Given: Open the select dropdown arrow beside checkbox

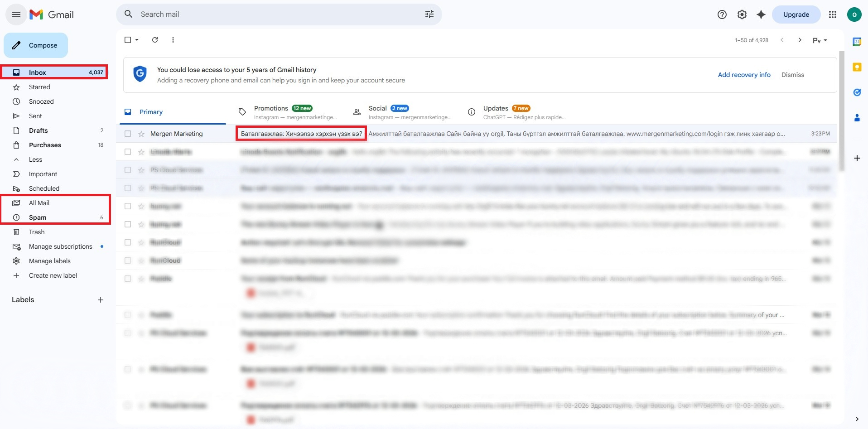Looking at the screenshot, I should [137, 40].
